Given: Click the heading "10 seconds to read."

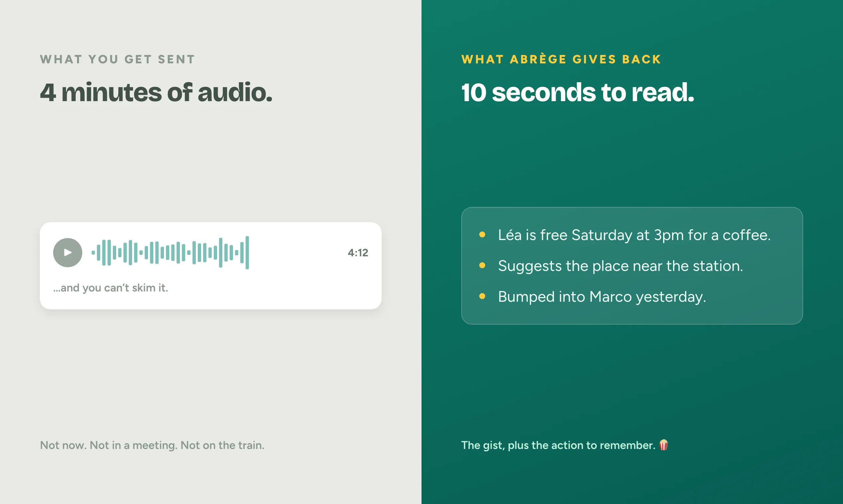Looking at the screenshot, I should pos(577,93).
